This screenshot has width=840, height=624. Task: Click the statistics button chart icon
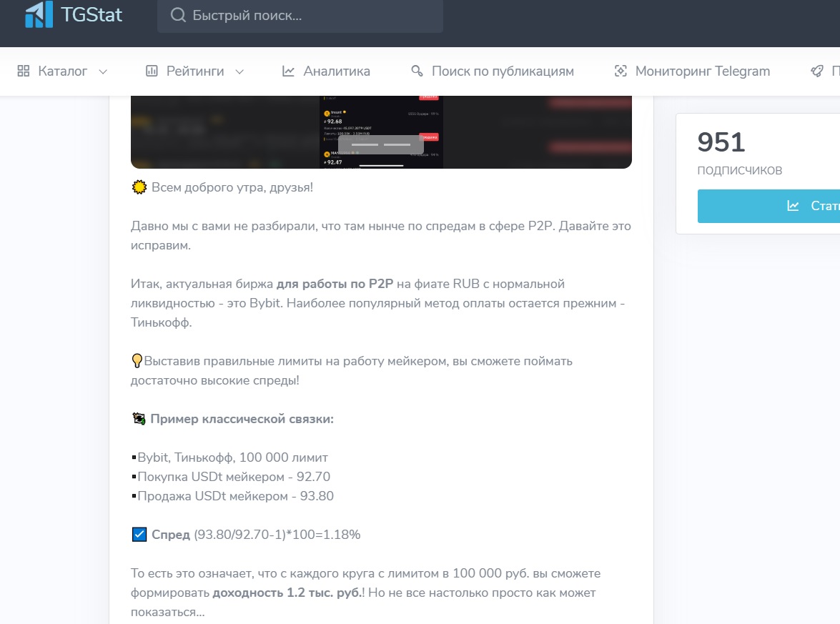793,206
